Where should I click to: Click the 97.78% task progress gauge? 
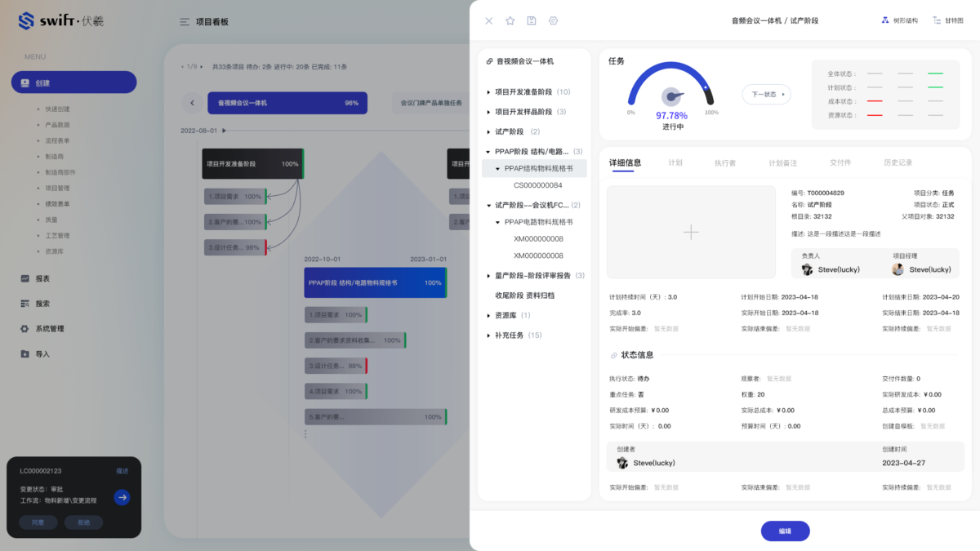672,96
